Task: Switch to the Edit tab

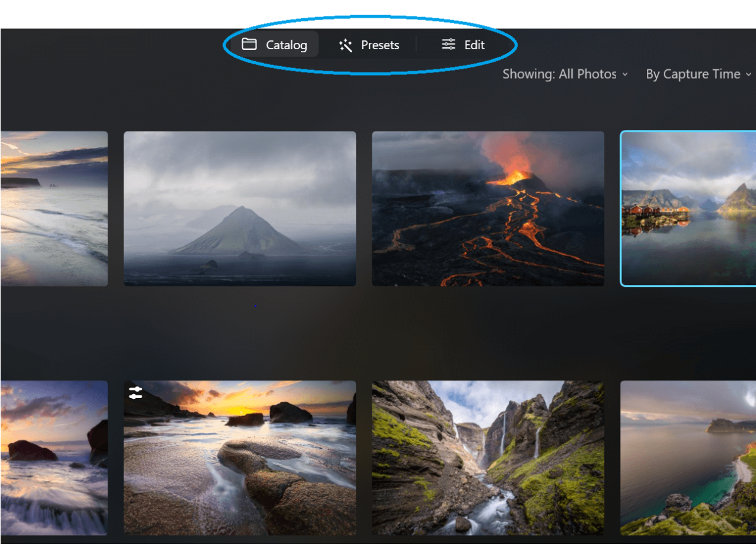Action: click(462, 44)
